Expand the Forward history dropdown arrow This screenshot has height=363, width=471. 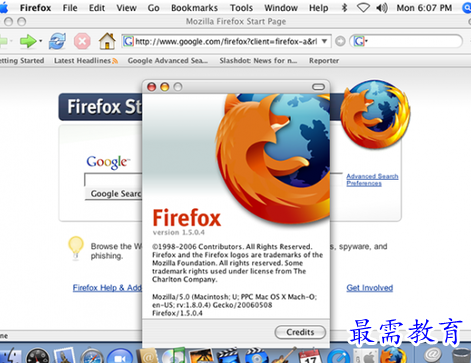click(x=40, y=41)
